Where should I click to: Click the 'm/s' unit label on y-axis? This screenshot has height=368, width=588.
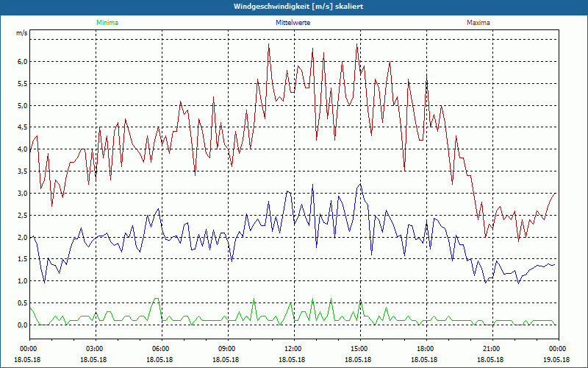click(22, 33)
